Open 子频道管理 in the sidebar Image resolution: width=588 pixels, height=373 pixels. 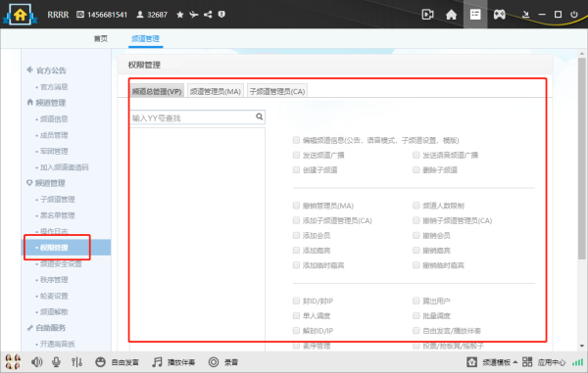coord(58,200)
